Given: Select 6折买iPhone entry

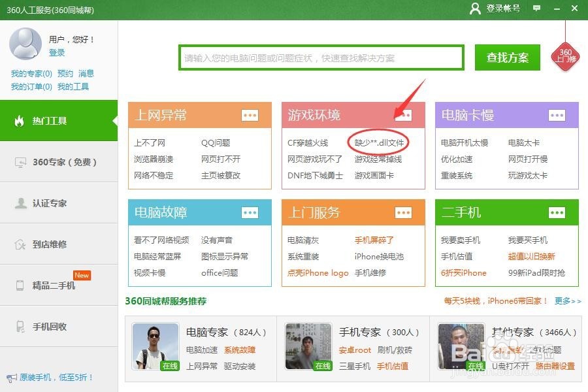Looking at the screenshot, I should coord(463,272).
